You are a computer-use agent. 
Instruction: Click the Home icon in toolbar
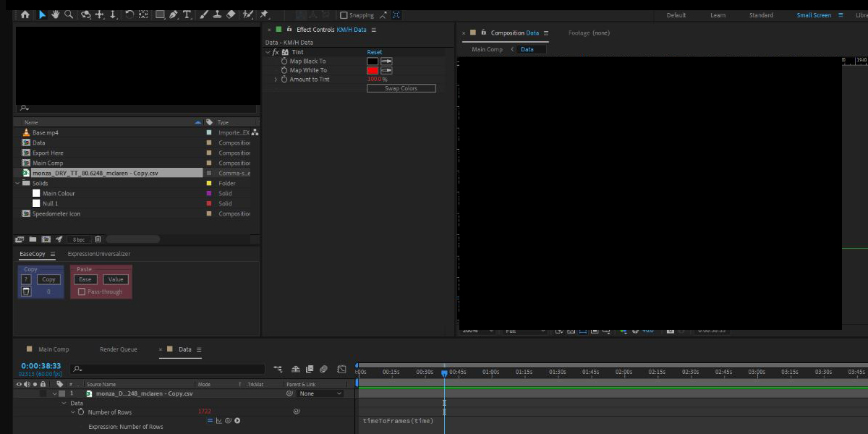[25, 14]
